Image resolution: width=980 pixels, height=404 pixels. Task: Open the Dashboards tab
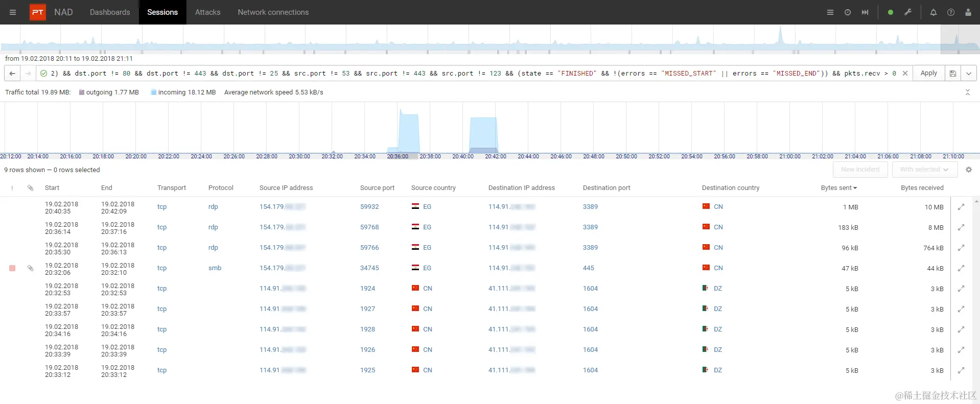pos(110,12)
